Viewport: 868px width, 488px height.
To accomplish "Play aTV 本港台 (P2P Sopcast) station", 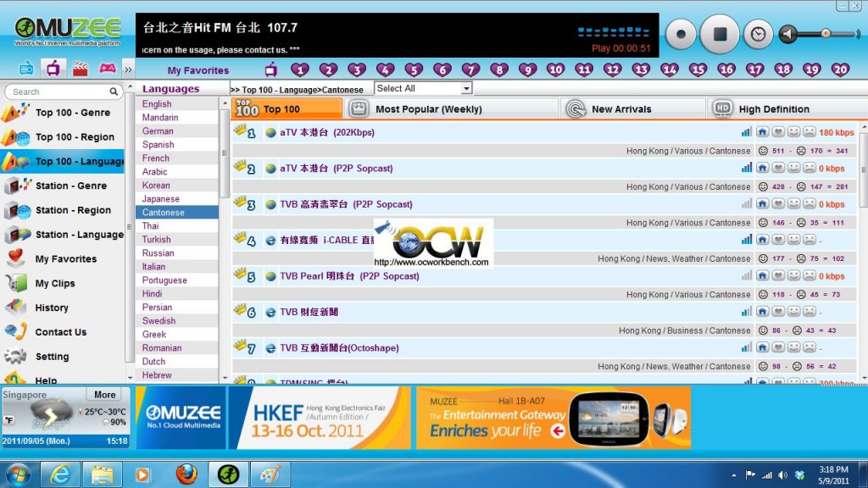I will point(336,169).
